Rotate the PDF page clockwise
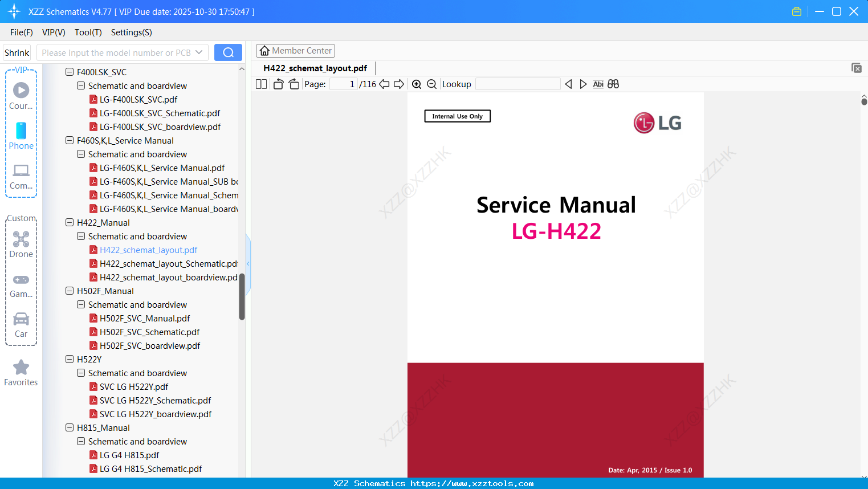 click(293, 84)
